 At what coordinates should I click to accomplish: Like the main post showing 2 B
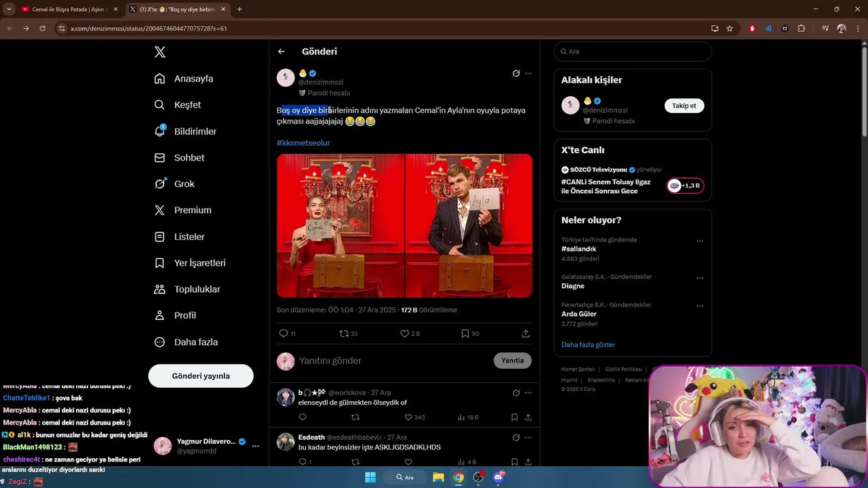pos(404,333)
